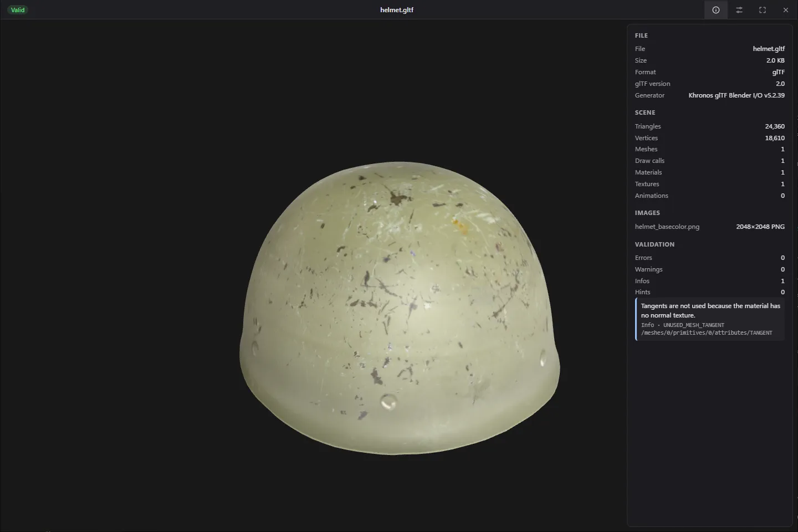Close the helmet.gltf viewer

(x=786, y=10)
